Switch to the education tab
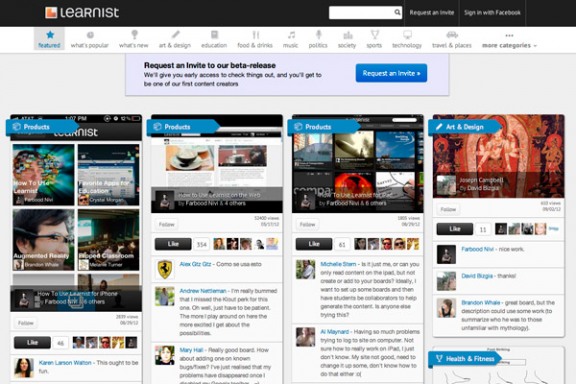The height and width of the screenshot is (384, 576). [214, 45]
